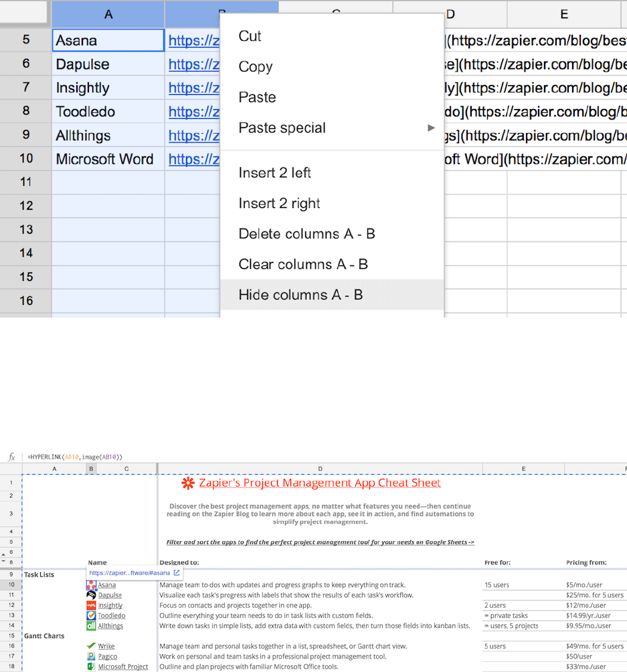Select column B header in cheat sheet
Viewport: 627px width, 672px height.
pos(91,469)
